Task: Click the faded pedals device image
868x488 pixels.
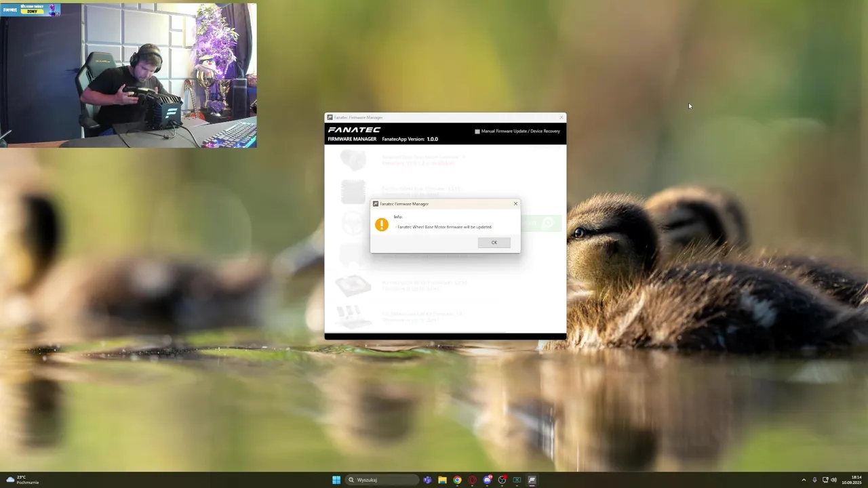Action: tap(353, 317)
